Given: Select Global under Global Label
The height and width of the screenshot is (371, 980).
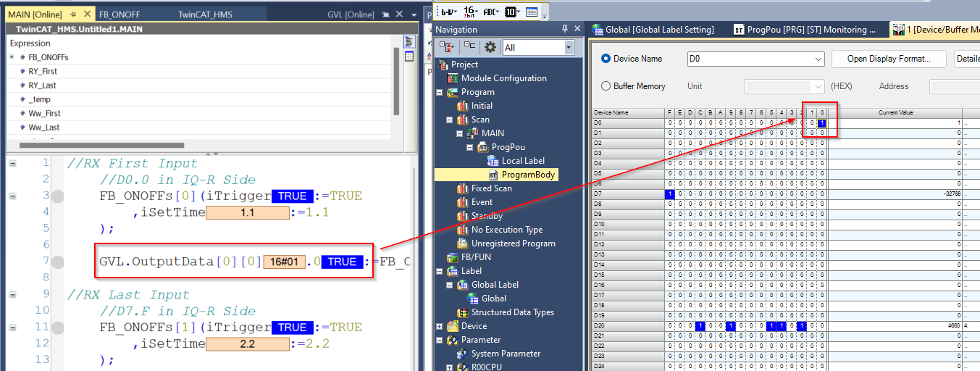Looking at the screenshot, I should (494, 299).
